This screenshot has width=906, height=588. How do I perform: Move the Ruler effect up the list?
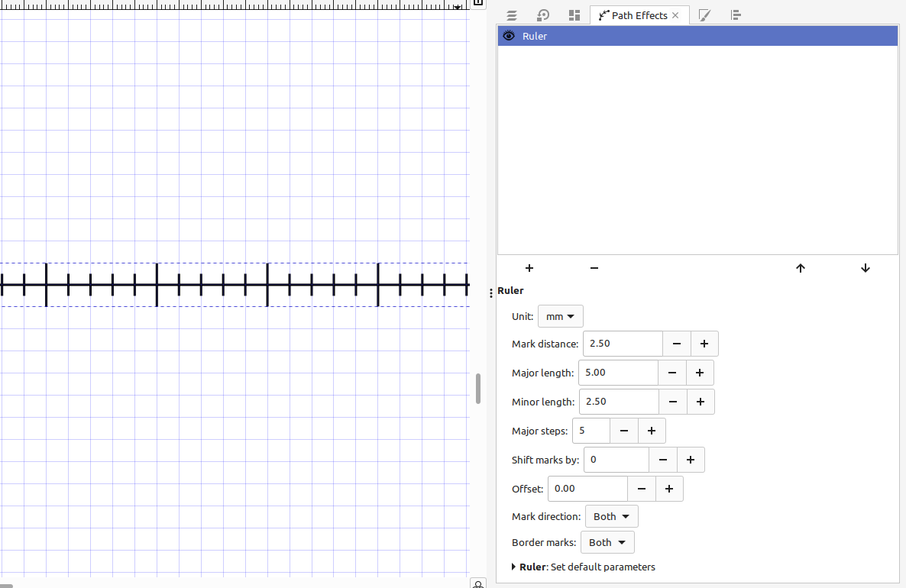click(x=800, y=268)
